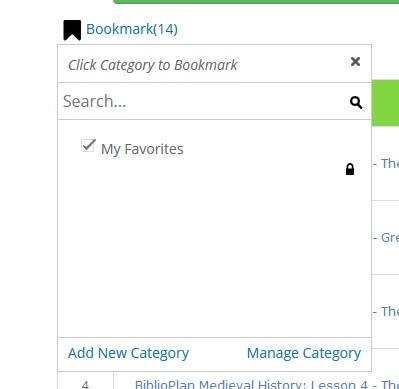Viewport: 399px width, 389px height.
Task: Click the magnifying glass search icon
Action: [x=356, y=102]
